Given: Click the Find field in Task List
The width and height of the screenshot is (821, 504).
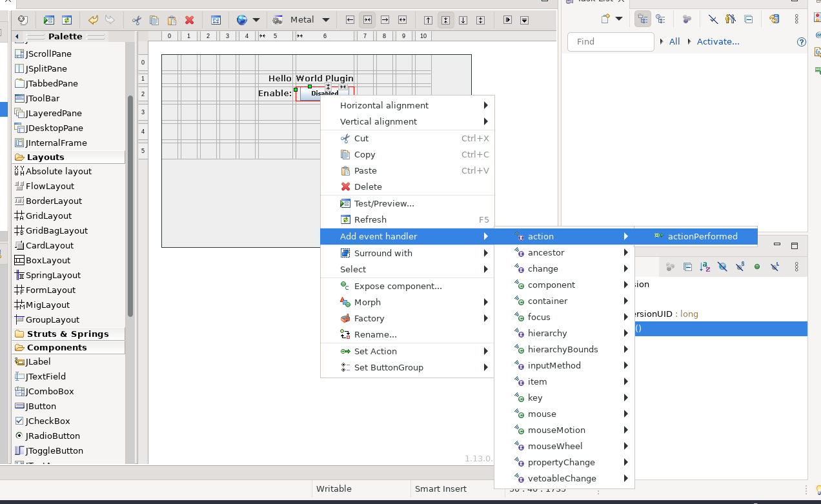Looking at the screenshot, I should pos(611,41).
